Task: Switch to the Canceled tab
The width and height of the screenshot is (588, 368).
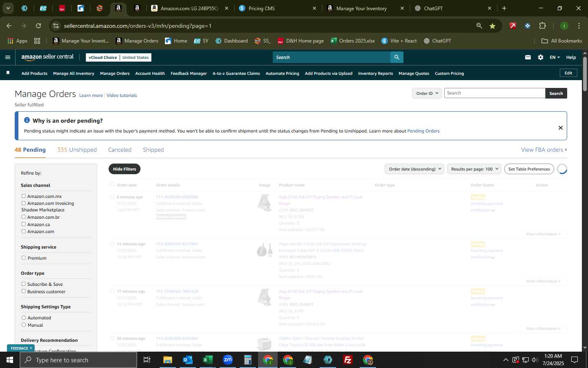Action: click(x=120, y=150)
